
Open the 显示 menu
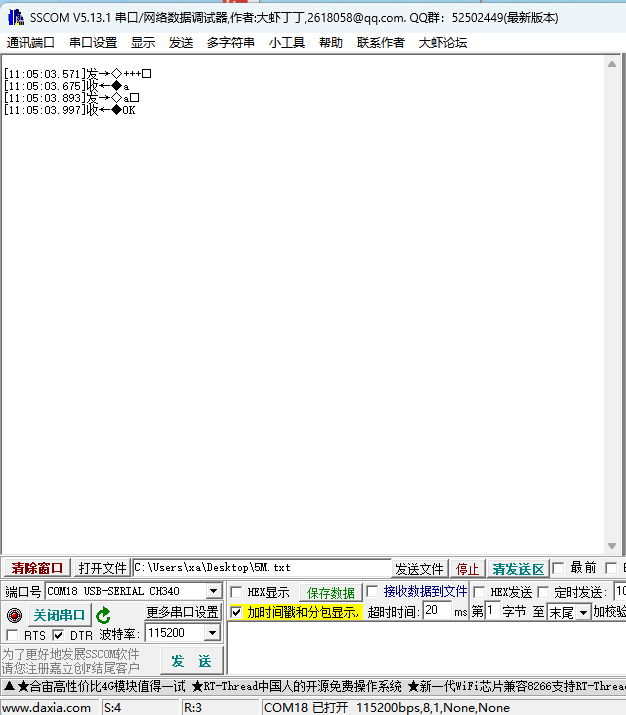pos(143,43)
